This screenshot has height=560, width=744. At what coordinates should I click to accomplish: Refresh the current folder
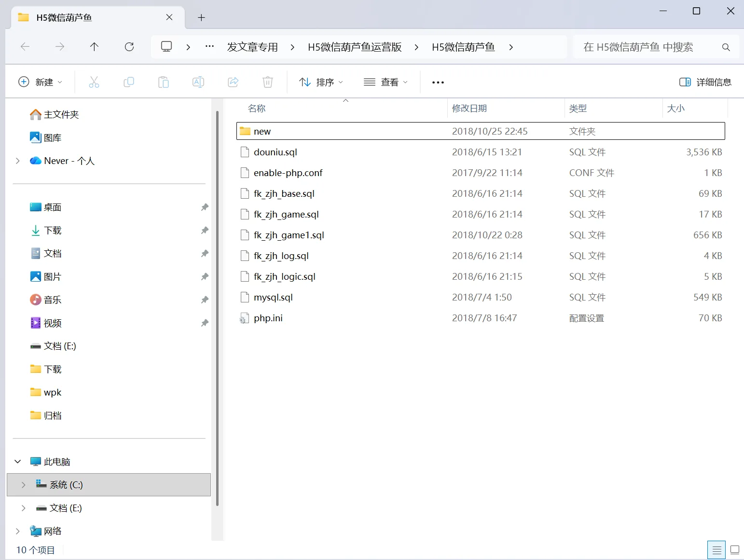pyautogui.click(x=129, y=47)
